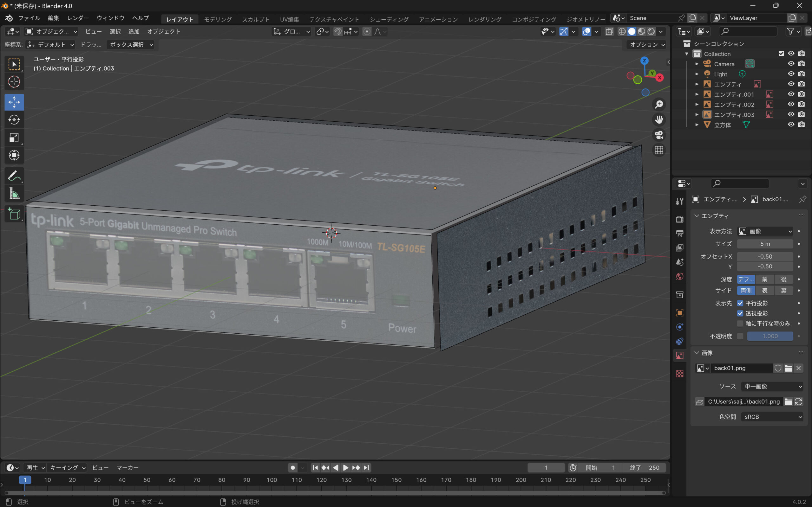Switch to モデリング workspace tab
The height and width of the screenshot is (507, 812).
(x=218, y=19)
